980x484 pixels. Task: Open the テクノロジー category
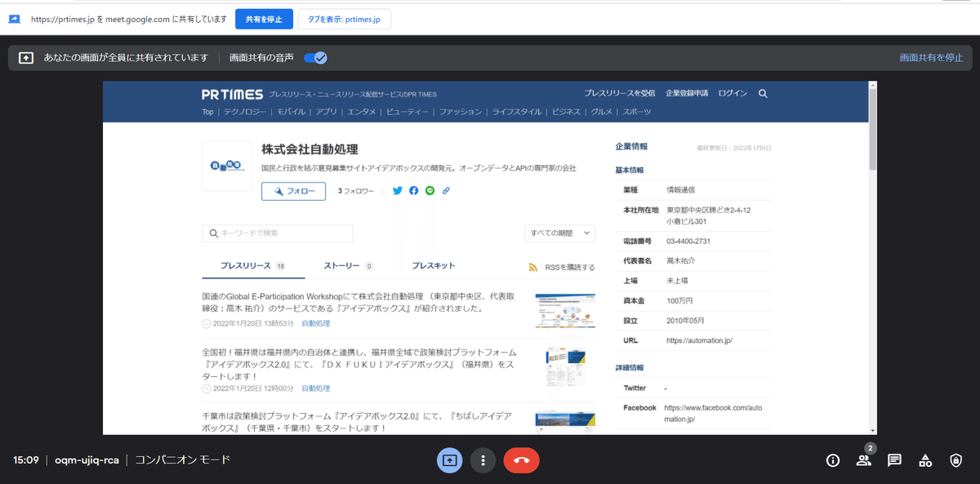[x=245, y=112]
